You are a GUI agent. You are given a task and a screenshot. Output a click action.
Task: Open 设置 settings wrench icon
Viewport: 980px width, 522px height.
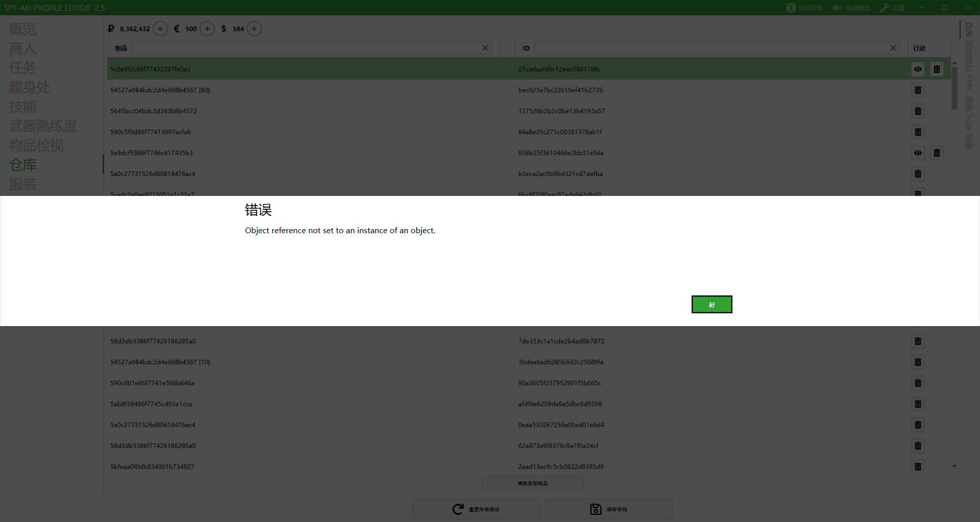(886, 8)
